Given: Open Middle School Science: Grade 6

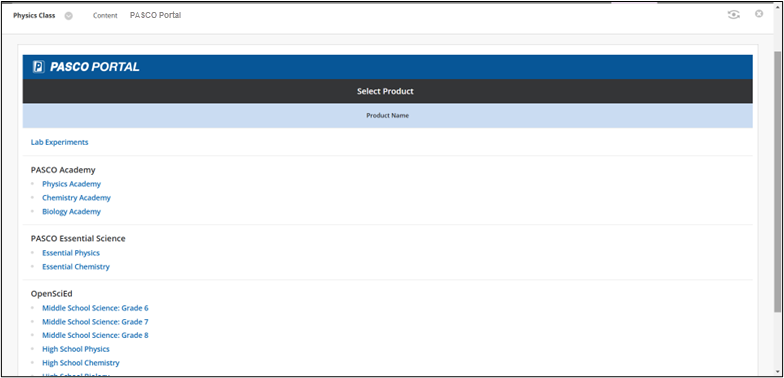Looking at the screenshot, I should [x=95, y=308].
